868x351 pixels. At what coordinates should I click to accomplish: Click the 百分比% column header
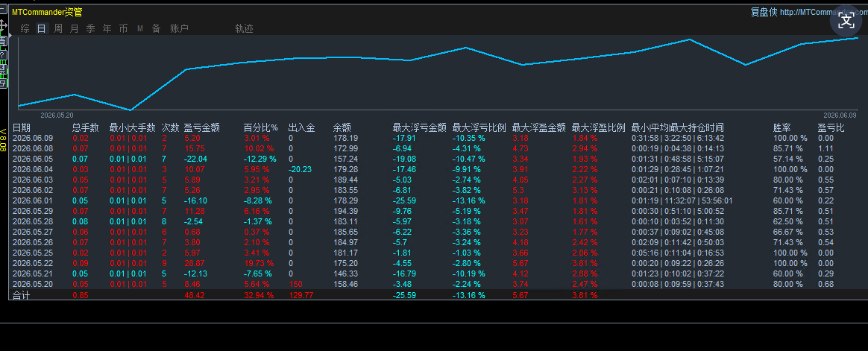[261, 128]
